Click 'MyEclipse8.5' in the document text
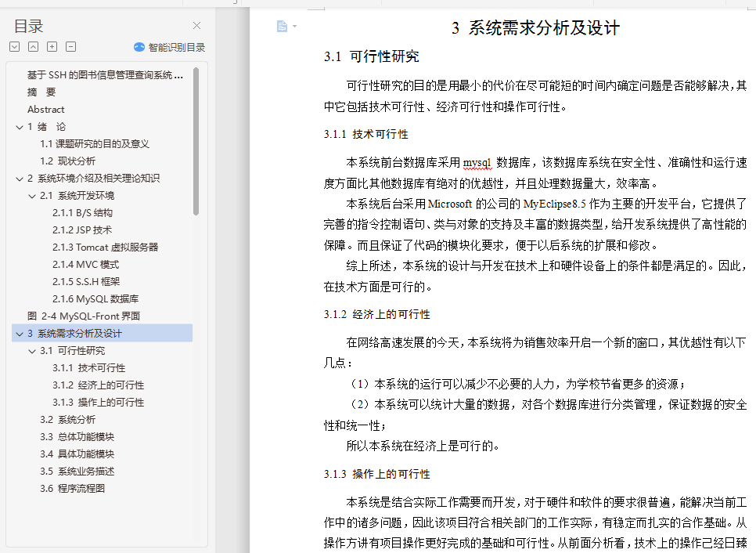Viewport: 756px width, 553px height. click(x=554, y=204)
